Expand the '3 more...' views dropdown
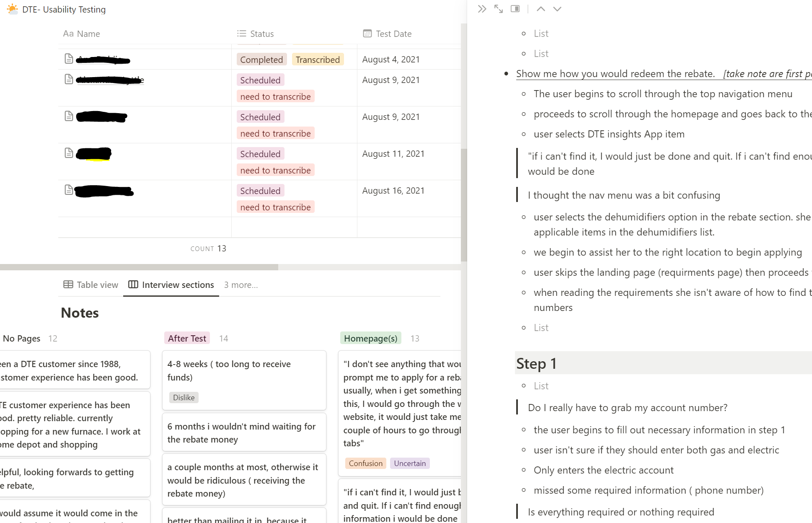This screenshot has height=523, width=812. [241, 285]
